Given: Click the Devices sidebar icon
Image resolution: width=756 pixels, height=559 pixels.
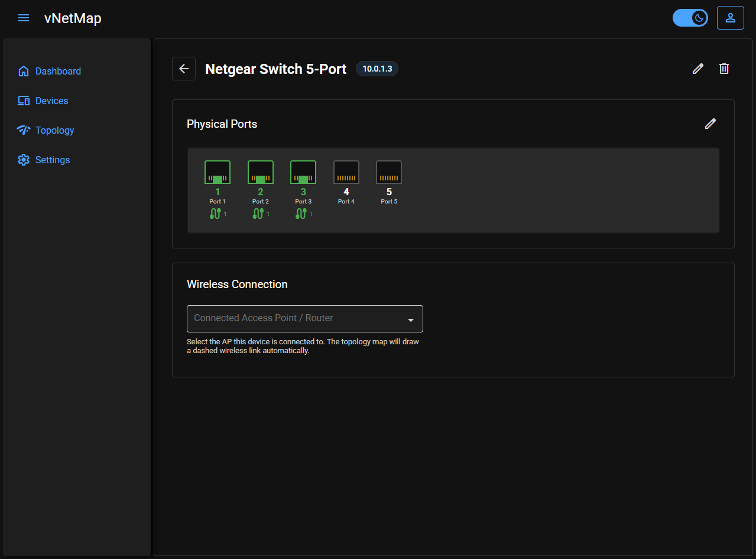Looking at the screenshot, I should pyautogui.click(x=24, y=101).
